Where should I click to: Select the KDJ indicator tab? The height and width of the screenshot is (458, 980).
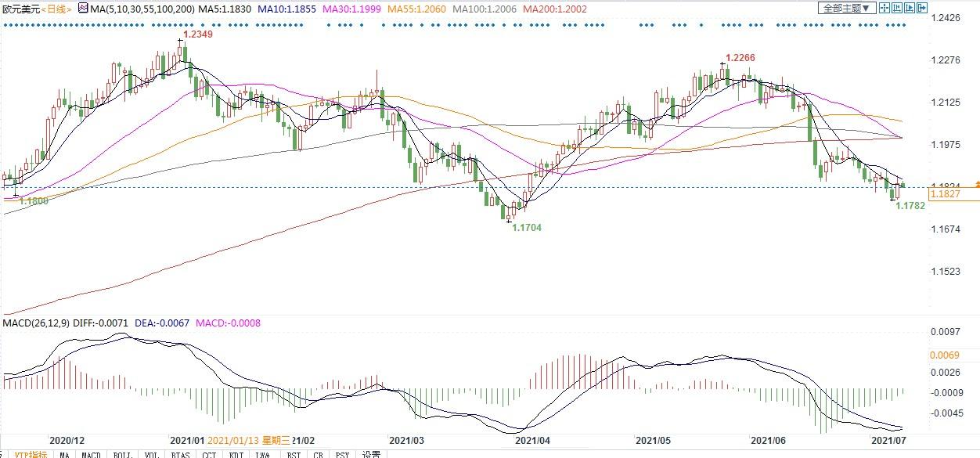236,454
